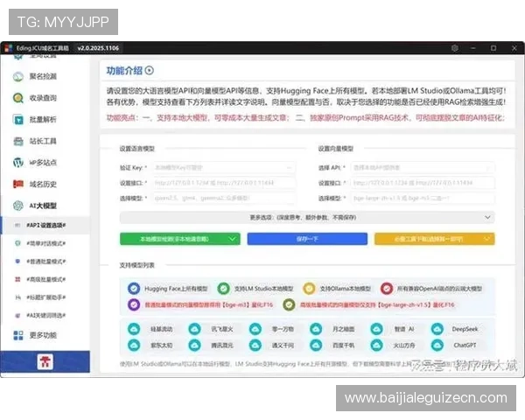
Task: Focus vector model 选择模型 input field
Action: (423, 199)
